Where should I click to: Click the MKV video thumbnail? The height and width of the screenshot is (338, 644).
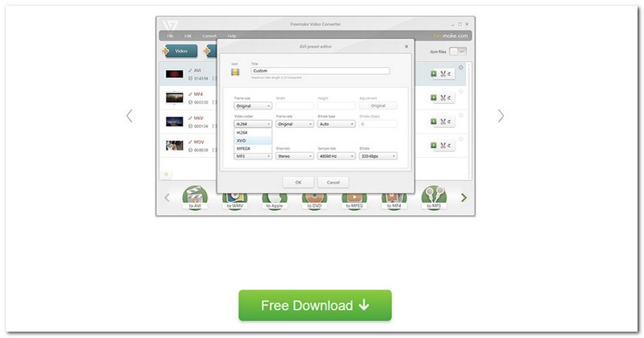click(x=174, y=122)
